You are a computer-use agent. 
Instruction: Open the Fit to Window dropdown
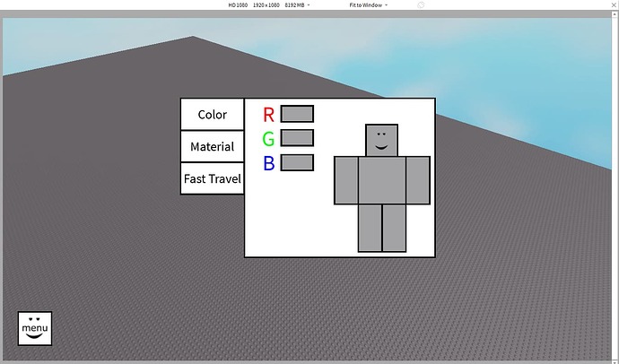tap(369, 5)
